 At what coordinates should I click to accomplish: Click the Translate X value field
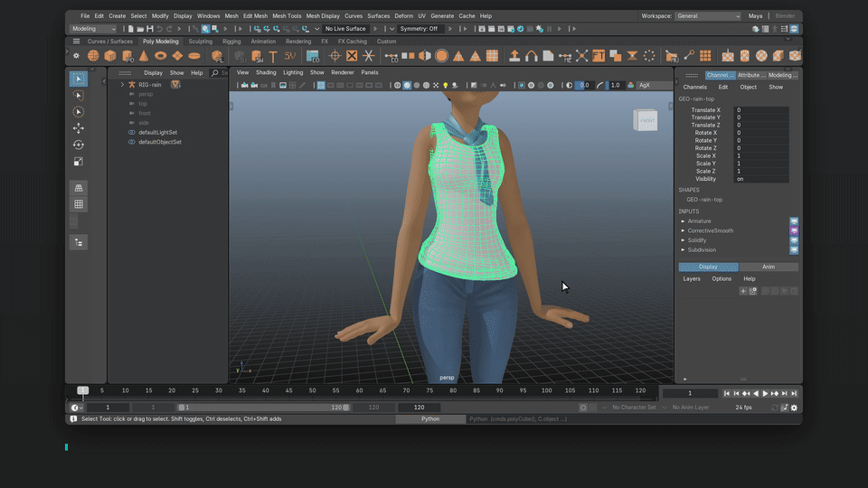[x=761, y=110]
